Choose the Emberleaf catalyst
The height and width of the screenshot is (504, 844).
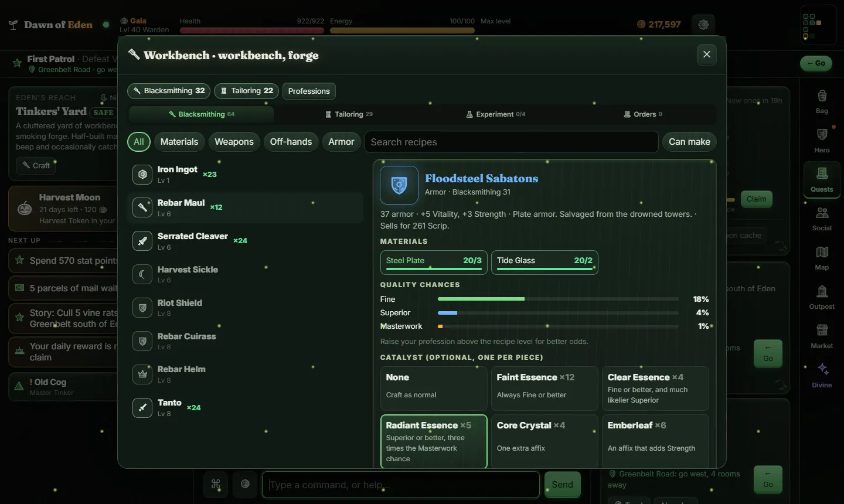point(655,441)
